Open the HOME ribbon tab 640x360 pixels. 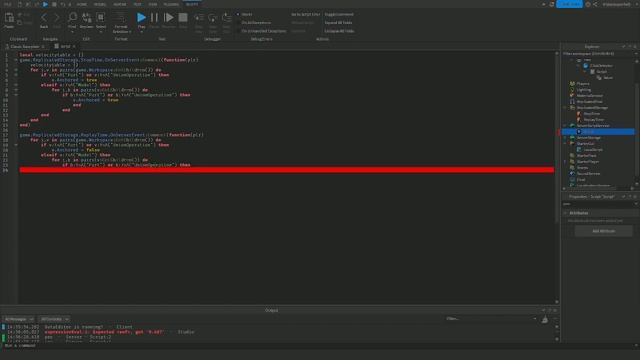tap(82, 4)
